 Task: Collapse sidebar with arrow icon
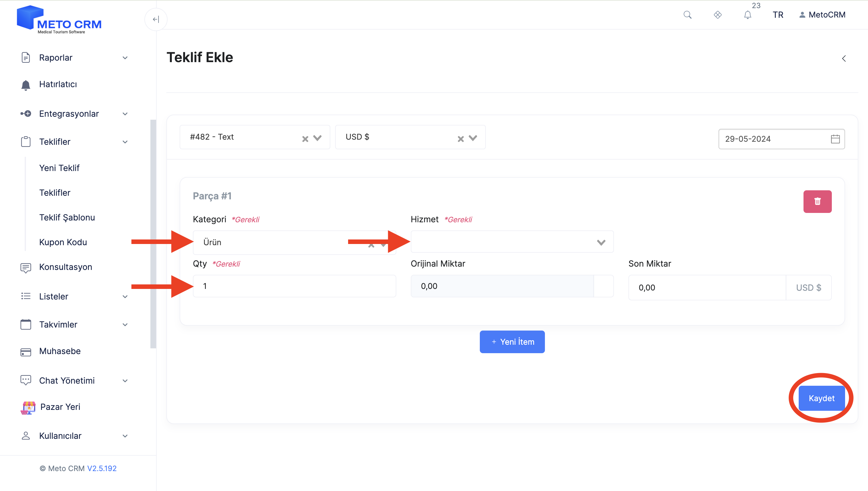pyautogui.click(x=156, y=19)
